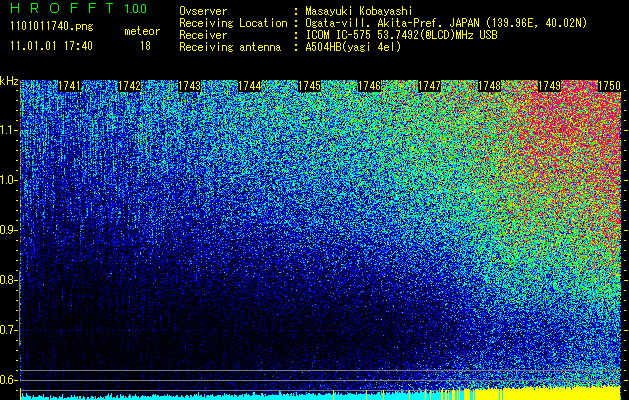This screenshot has width=629, height=400.
Task: Click the A504HB(yagi 4el) antenna text
Action: click(353, 47)
